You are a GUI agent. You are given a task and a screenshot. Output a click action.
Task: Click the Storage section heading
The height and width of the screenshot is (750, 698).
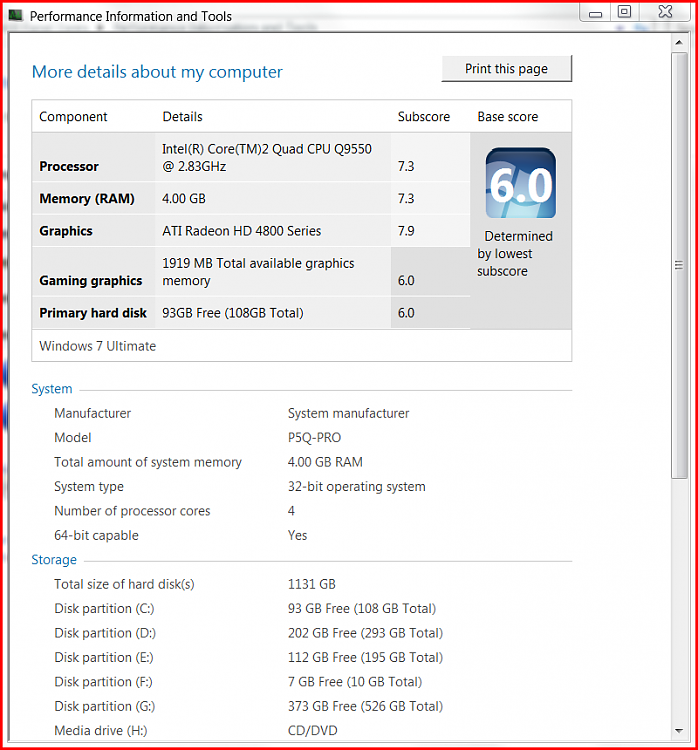(x=54, y=560)
